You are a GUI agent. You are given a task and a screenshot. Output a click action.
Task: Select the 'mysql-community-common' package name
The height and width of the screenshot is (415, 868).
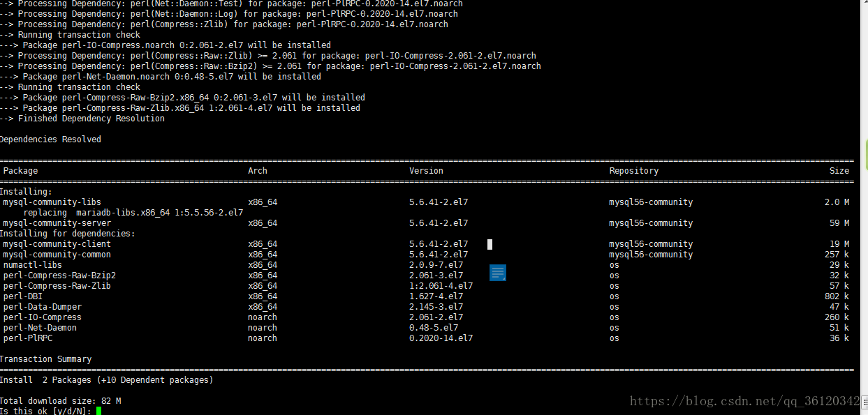(57, 255)
